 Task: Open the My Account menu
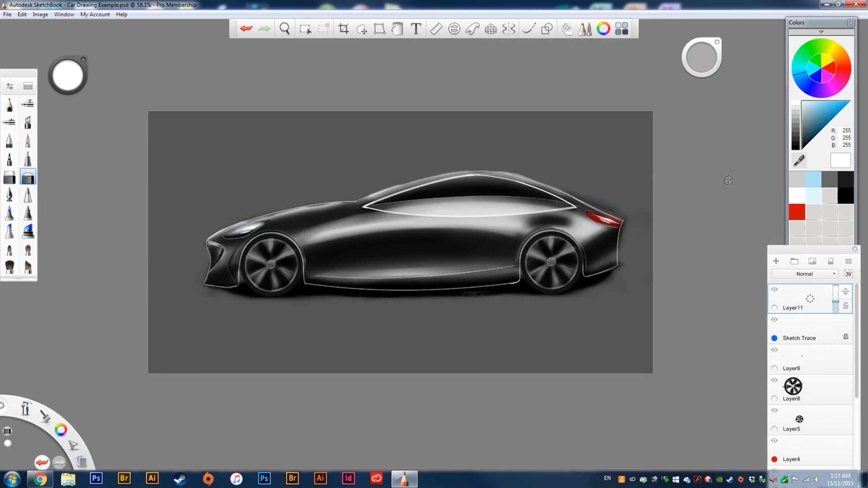click(x=95, y=14)
